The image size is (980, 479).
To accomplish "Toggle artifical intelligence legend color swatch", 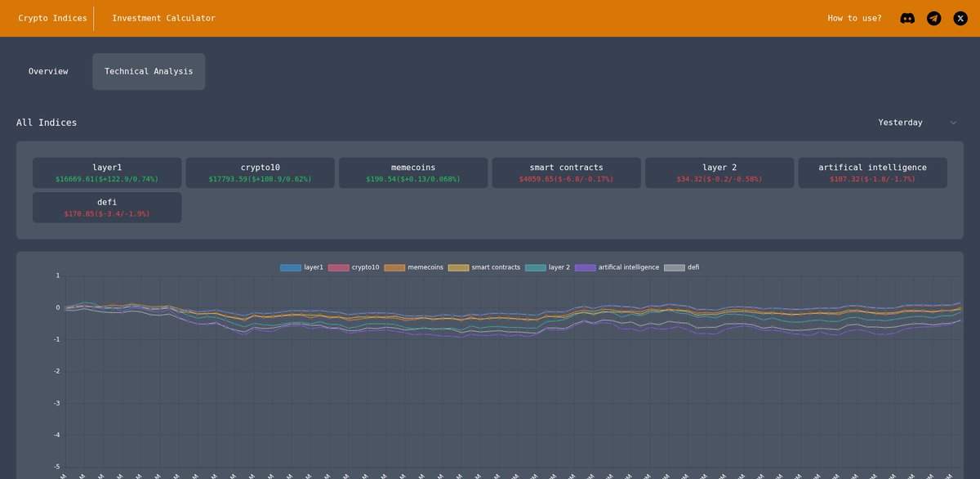I will pos(586,267).
